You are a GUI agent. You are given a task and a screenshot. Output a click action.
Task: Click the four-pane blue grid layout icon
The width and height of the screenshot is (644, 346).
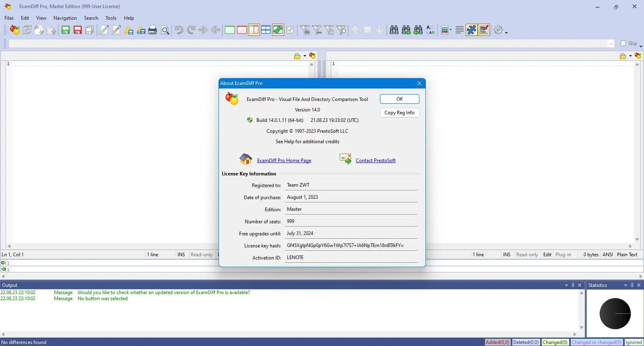click(266, 30)
